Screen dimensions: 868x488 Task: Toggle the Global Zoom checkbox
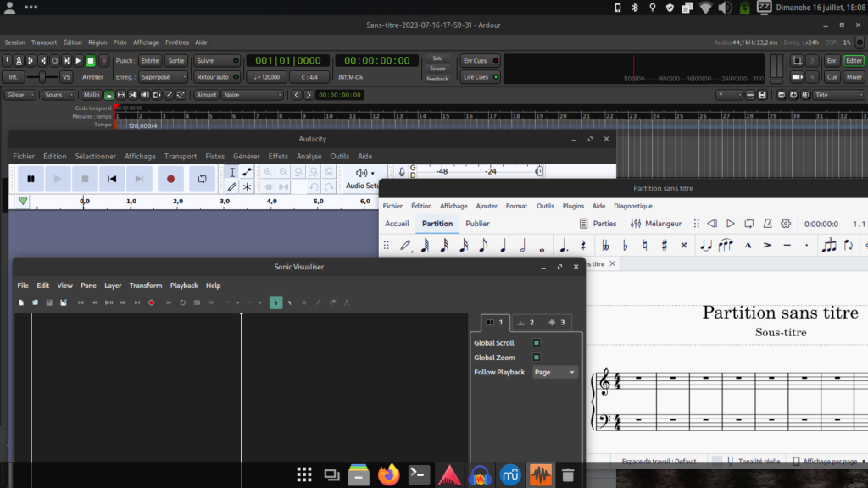[536, 358]
